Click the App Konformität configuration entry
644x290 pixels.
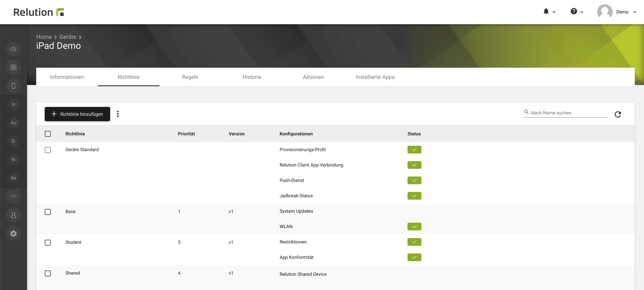pyautogui.click(x=297, y=257)
